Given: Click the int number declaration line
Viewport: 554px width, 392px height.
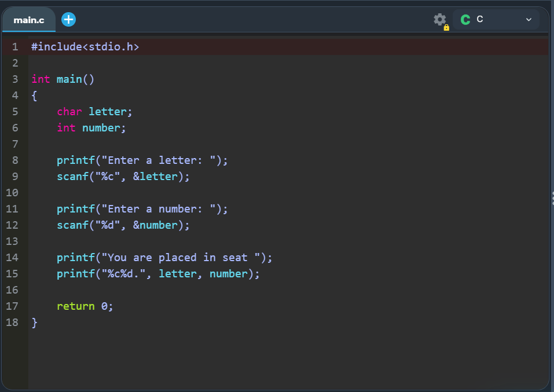Looking at the screenshot, I should [91, 127].
